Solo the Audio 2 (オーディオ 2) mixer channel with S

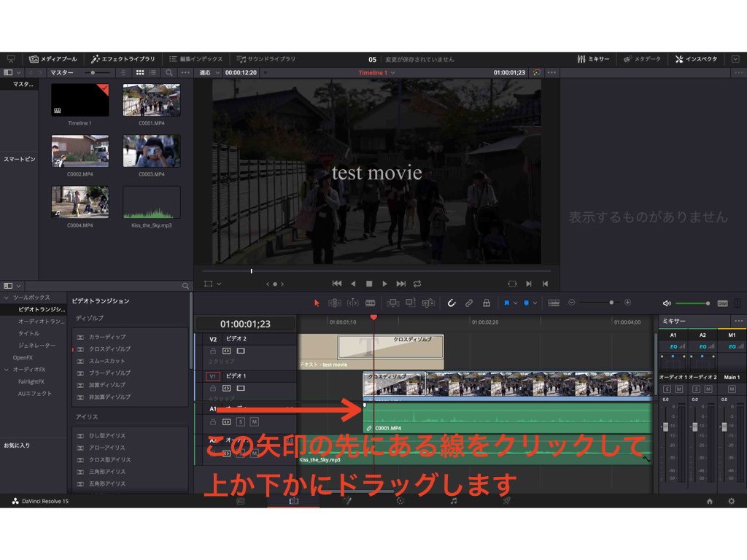coord(696,389)
